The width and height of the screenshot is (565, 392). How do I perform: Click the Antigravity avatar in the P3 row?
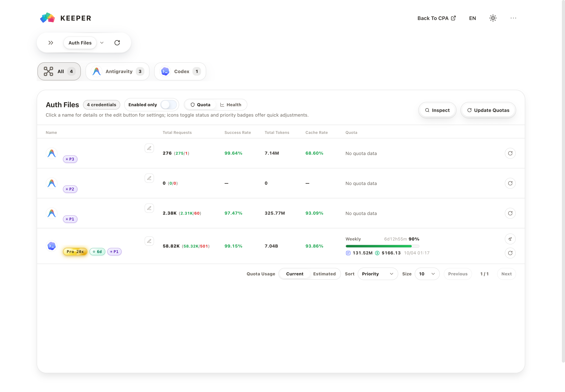pos(52,153)
